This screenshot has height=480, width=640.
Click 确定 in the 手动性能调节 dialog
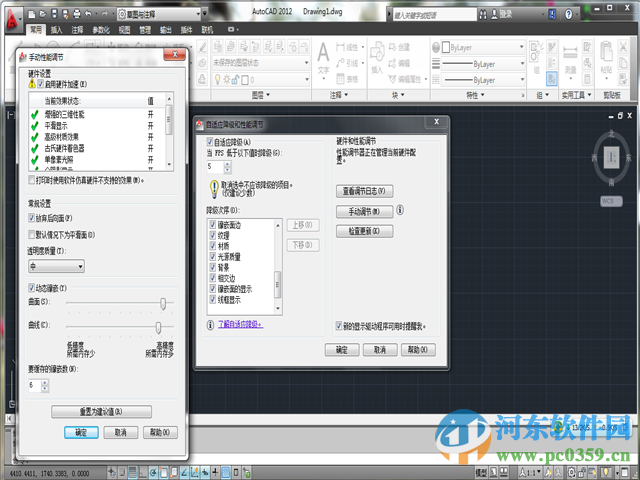[81, 432]
